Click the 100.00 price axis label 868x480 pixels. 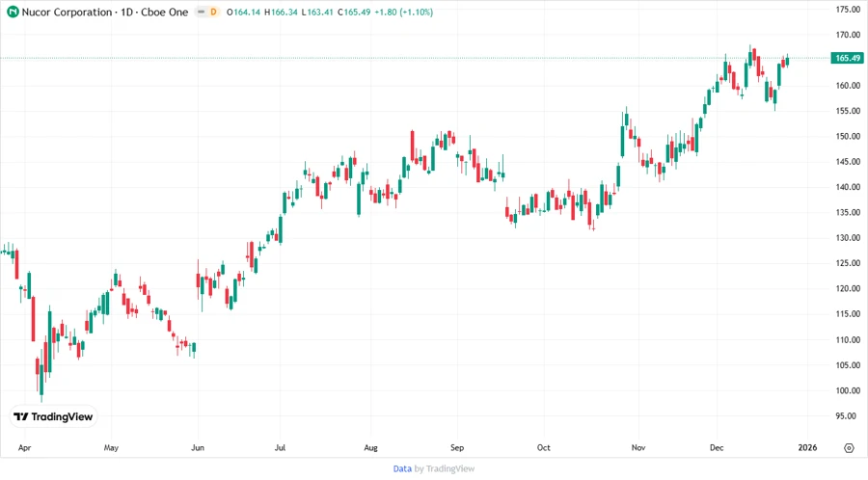[x=848, y=390]
